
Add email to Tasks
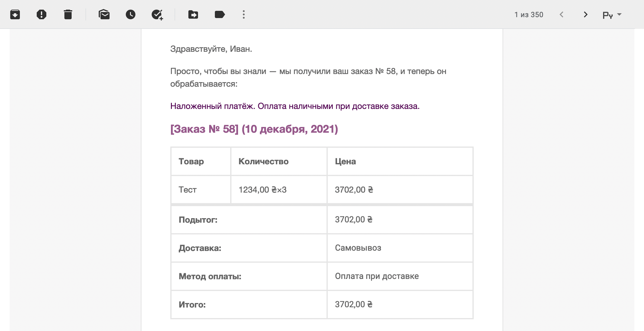(x=157, y=14)
